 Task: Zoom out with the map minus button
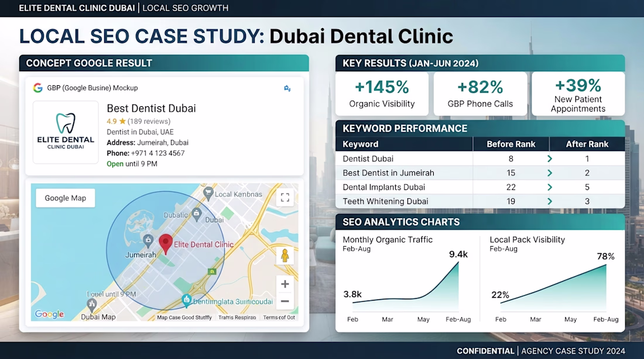pyautogui.click(x=285, y=301)
